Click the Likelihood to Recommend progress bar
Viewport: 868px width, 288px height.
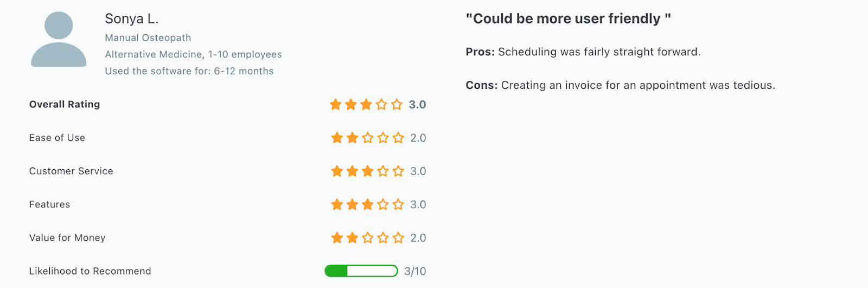point(361,271)
